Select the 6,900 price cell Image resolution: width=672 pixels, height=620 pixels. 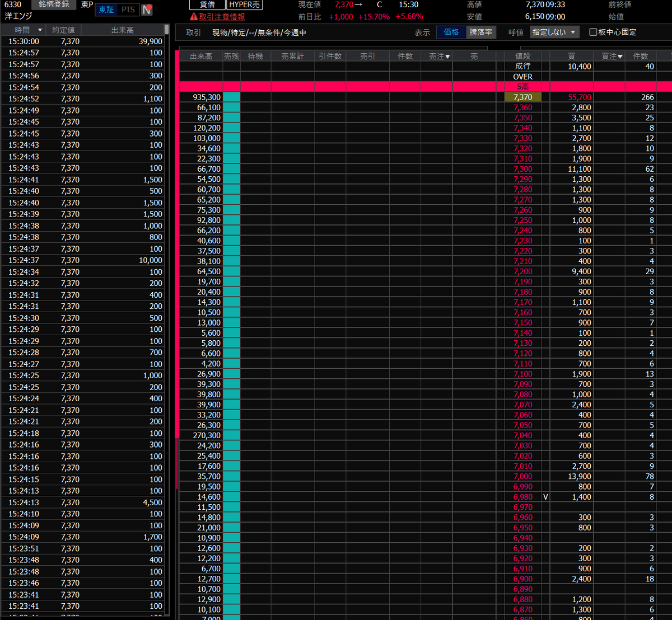[x=522, y=579]
